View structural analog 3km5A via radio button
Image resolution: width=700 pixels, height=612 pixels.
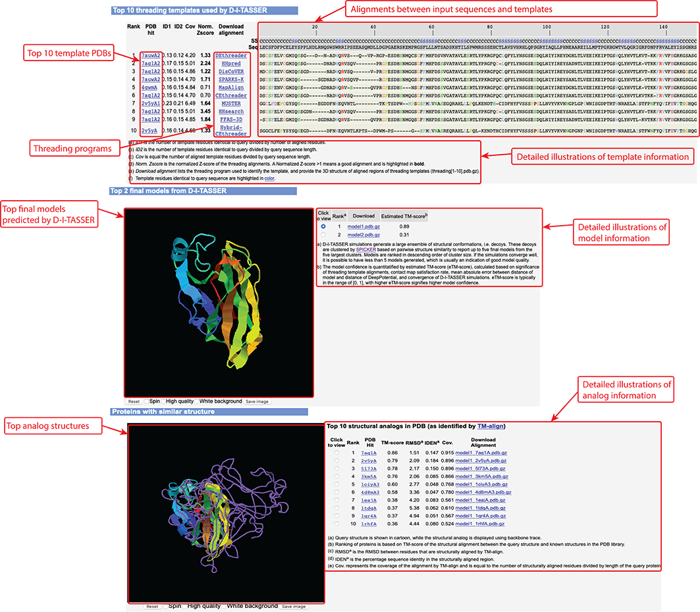[x=337, y=476]
